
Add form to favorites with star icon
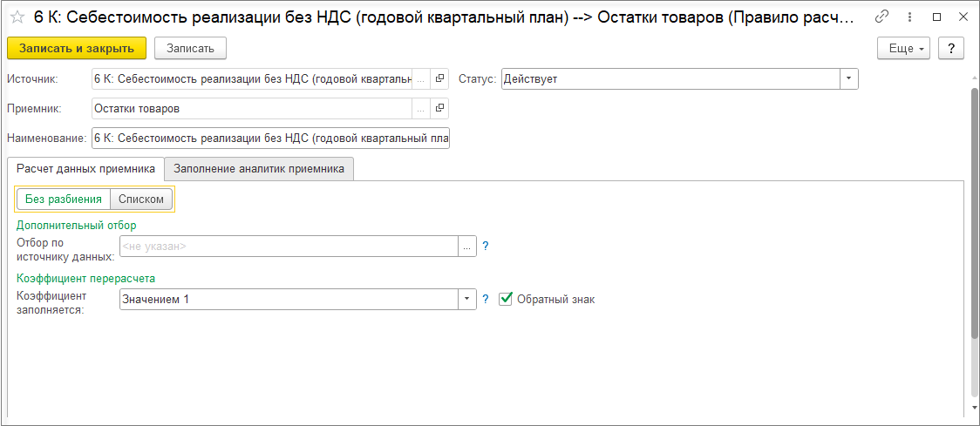[17, 17]
